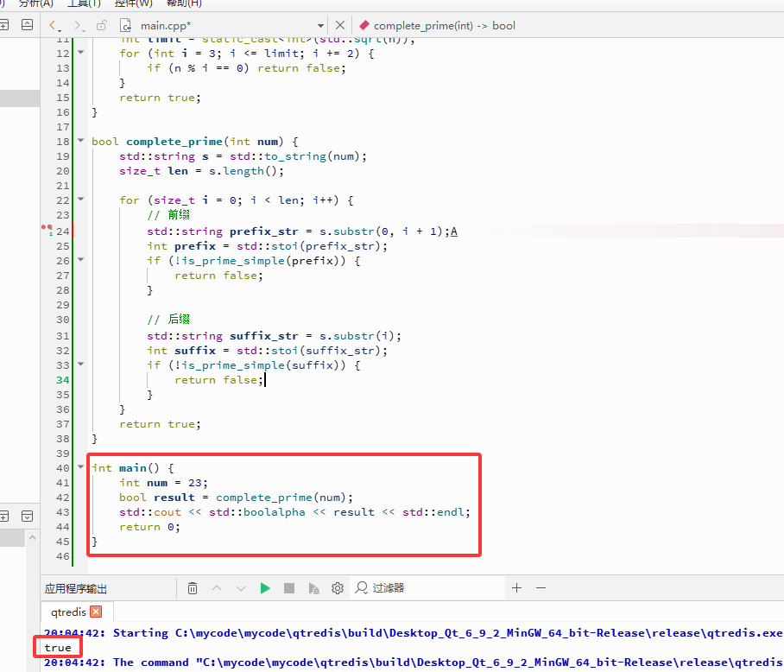Image resolution: width=784 pixels, height=672 pixels.
Task: Close the main.cpp document with the X
Action: click(x=339, y=25)
